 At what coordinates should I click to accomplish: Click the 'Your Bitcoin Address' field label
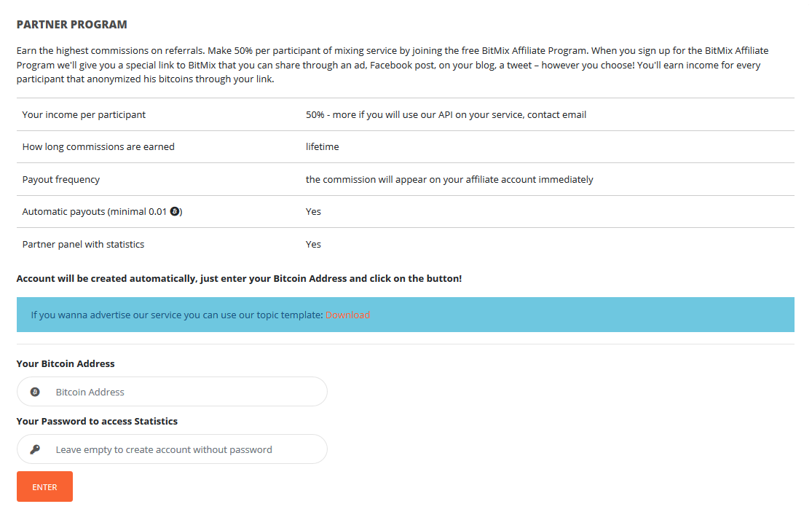[x=66, y=363]
